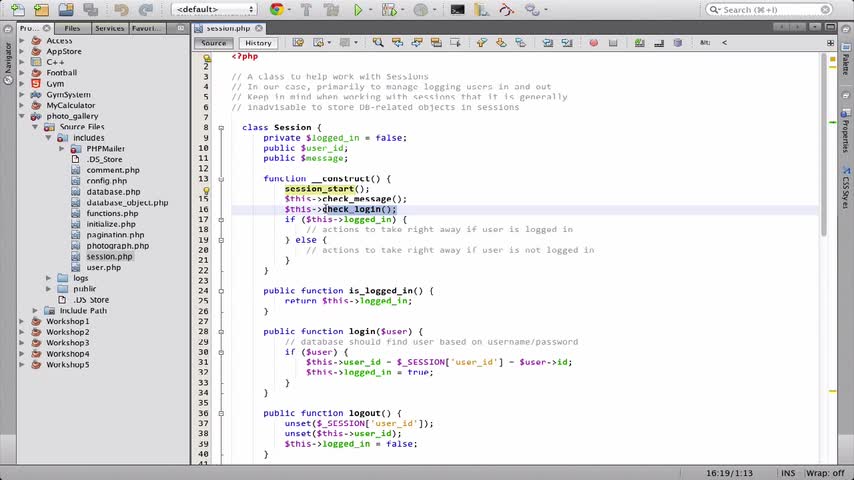Switch to the History view
Image resolution: width=854 pixels, height=480 pixels.
pos(258,43)
